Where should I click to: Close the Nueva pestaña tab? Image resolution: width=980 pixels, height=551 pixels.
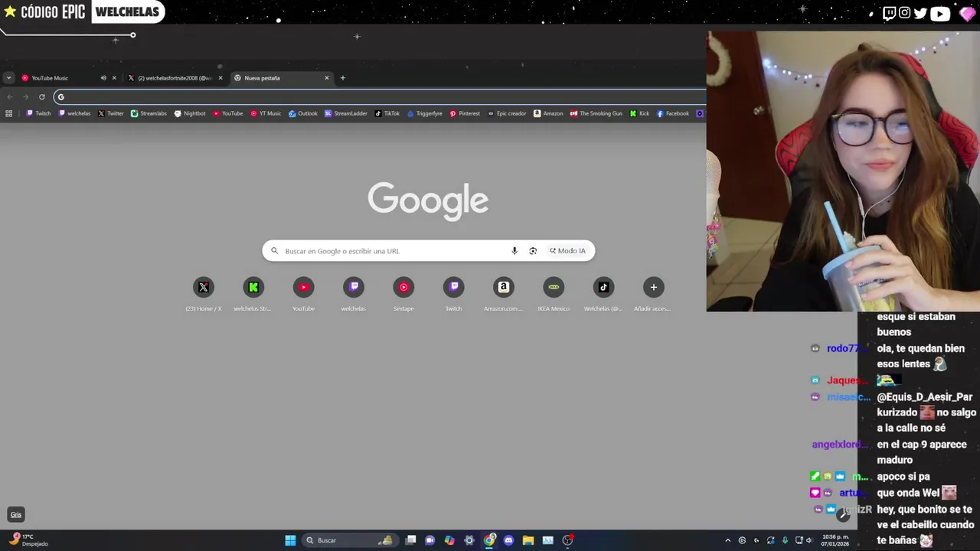(327, 78)
